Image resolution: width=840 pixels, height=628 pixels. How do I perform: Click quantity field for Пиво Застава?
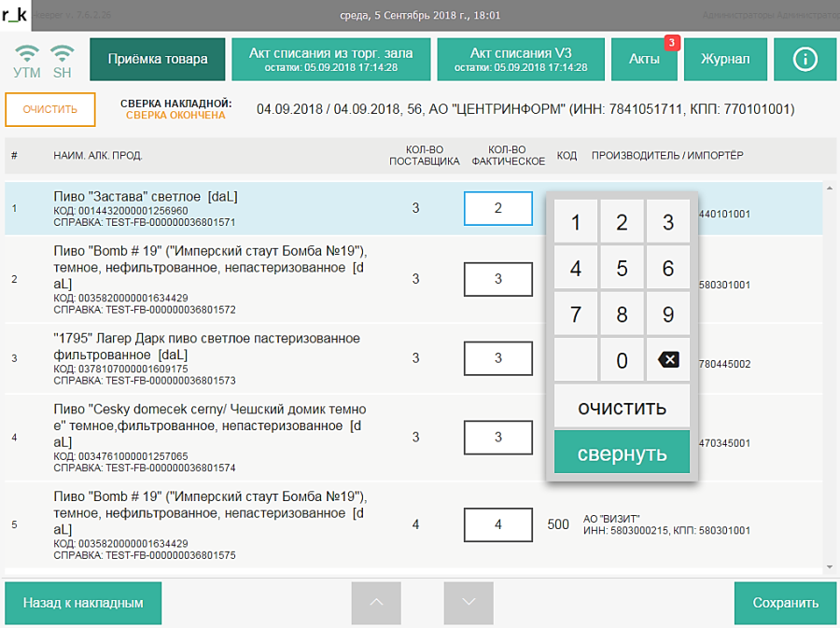pyautogui.click(x=497, y=208)
